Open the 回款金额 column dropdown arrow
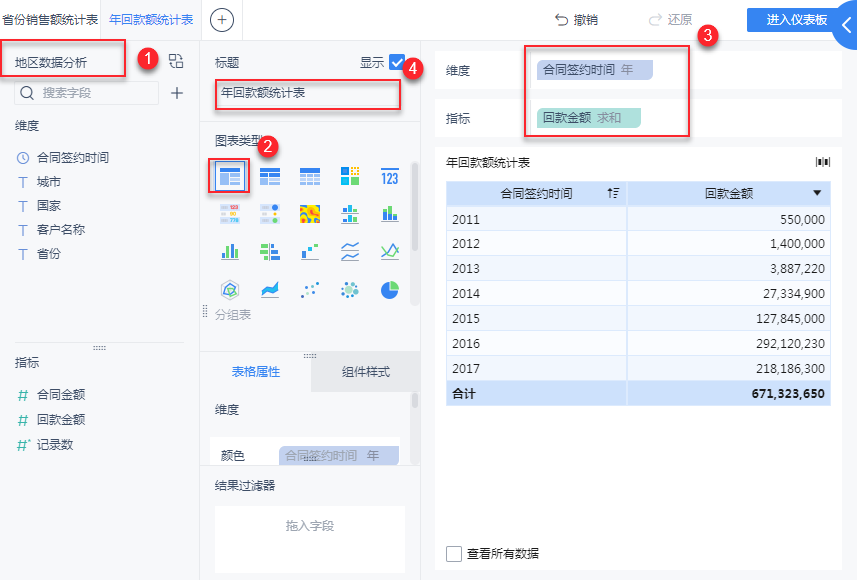Viewport: 857px width, 580px height. pos(817,193)
